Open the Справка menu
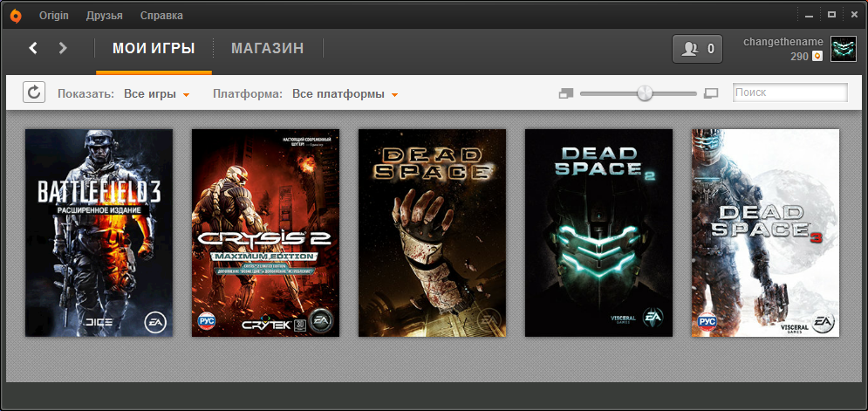The height and width of the screenshot is (411, 868). tap(161, 16)
